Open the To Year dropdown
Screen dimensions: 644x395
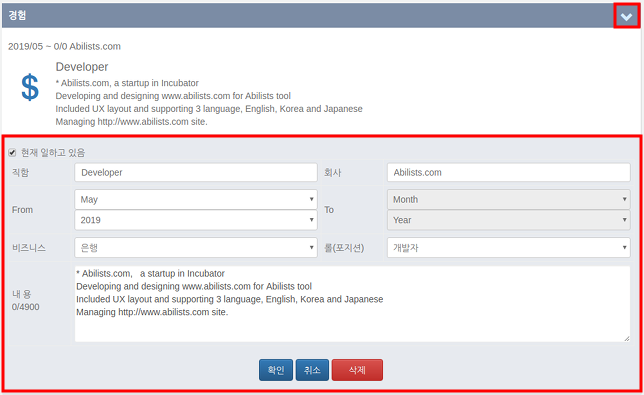pyautogui.click(x=508, y=220)
